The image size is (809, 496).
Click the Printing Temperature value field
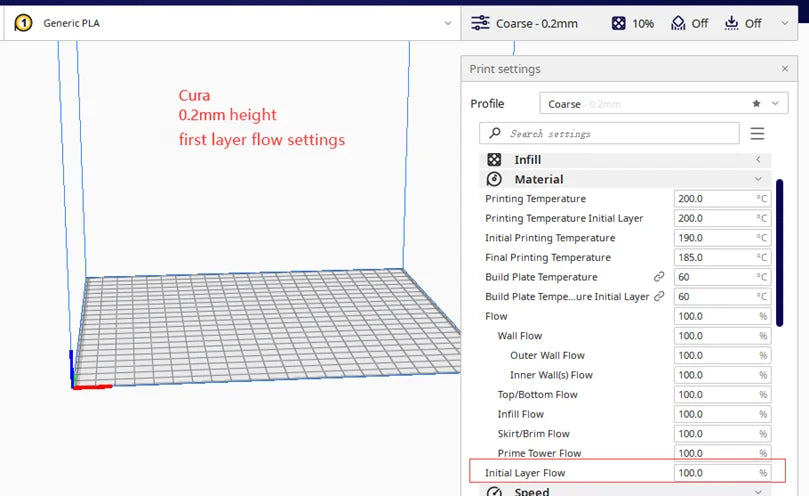click(713, 199)
